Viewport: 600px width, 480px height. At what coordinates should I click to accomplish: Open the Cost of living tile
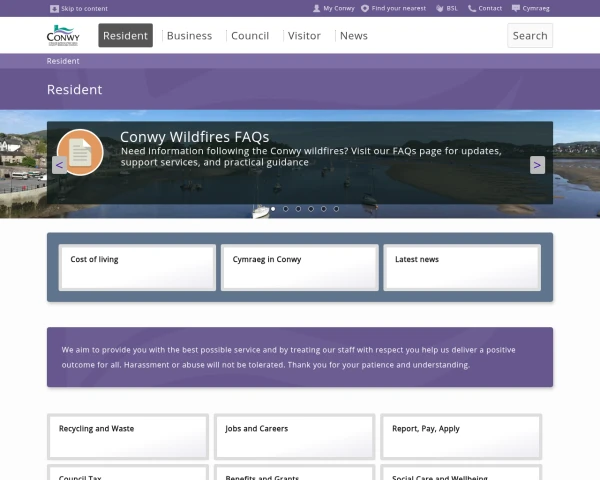[137, 268]
